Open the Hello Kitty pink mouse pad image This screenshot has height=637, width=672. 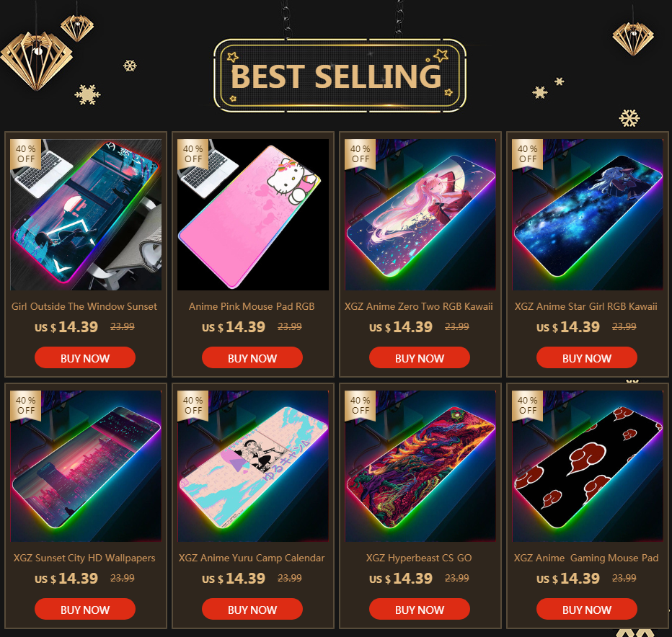(x=253, y=215)
